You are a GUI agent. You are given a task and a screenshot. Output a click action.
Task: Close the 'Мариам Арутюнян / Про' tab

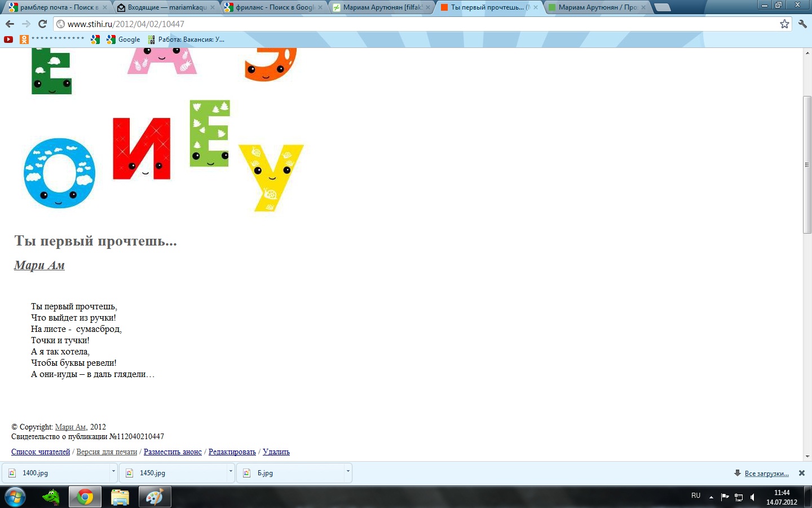pyautogui.click(x=643, y=7)
